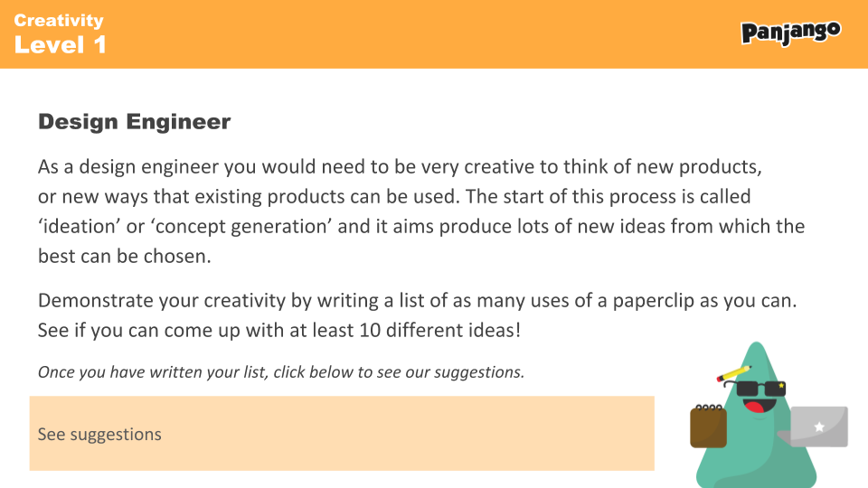Click the Creativity label in header
The image size is (868, 488).
pos(59,20)
